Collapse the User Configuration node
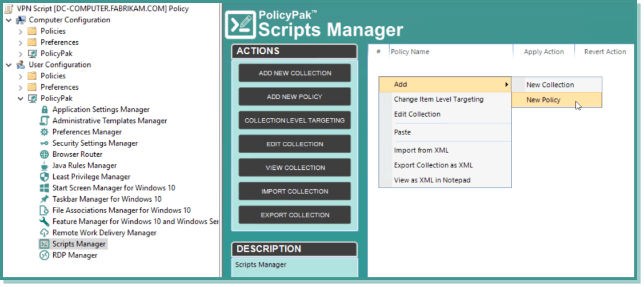The image size is (644, 287). point(9,65)
